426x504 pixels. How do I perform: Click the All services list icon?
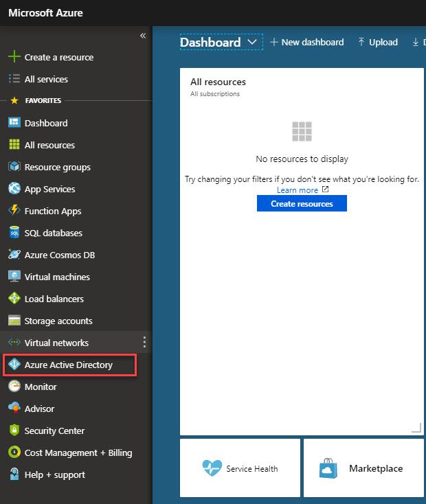point(14,79)
